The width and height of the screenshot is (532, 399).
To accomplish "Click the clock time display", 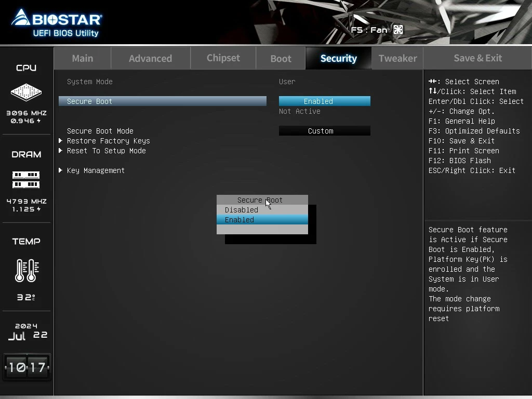I will coord(27,367).
